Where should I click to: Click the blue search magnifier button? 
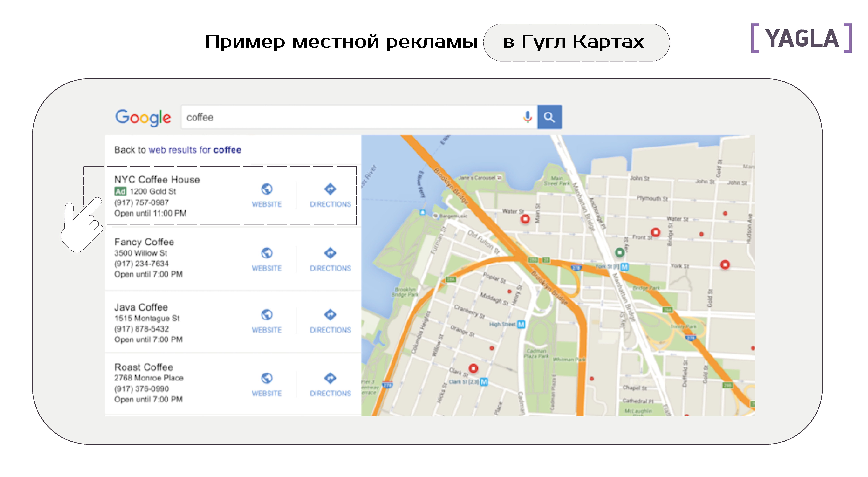point(549,117)
